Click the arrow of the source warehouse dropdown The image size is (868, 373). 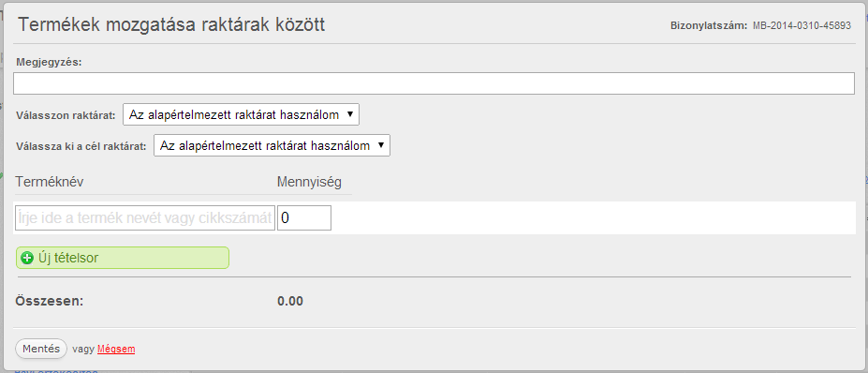click(x=349, y=114)
